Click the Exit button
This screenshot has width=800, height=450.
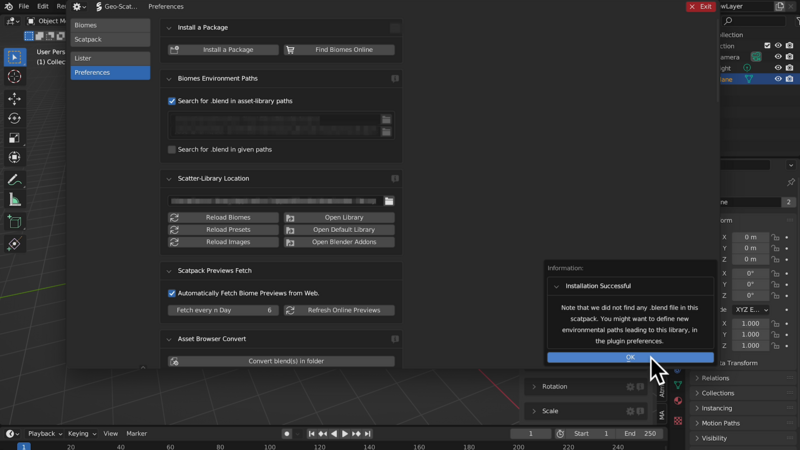(701, 7)
